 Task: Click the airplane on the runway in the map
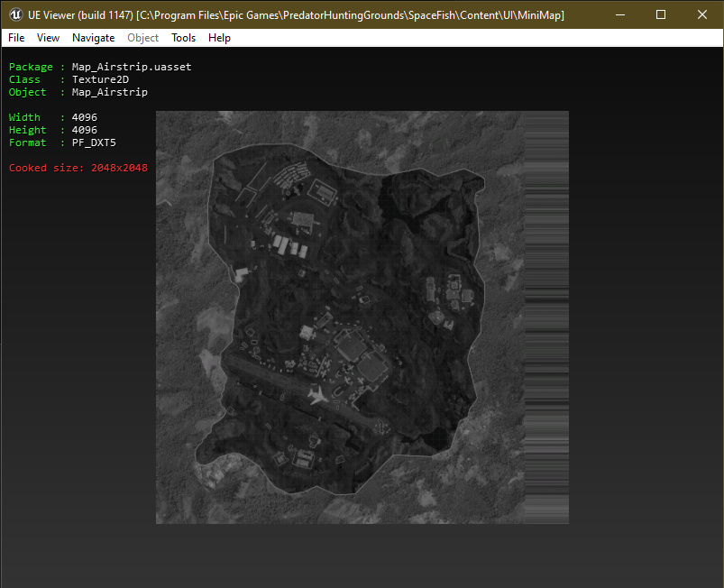(x=317, y=395)
